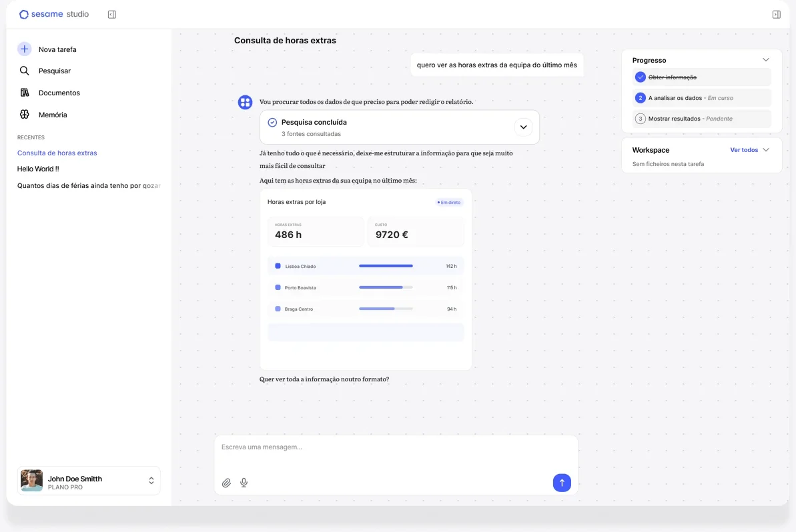Open the Documentos library icon

click(25, 92)
